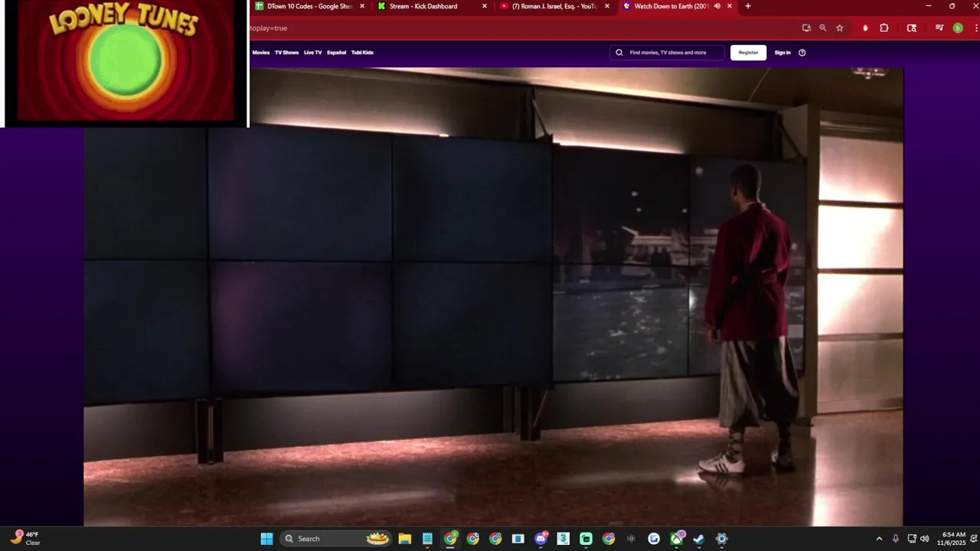Click the taskbar Search box
Image resolution: width=980 pixels, height=551 pixels.
tap(335, 539)
